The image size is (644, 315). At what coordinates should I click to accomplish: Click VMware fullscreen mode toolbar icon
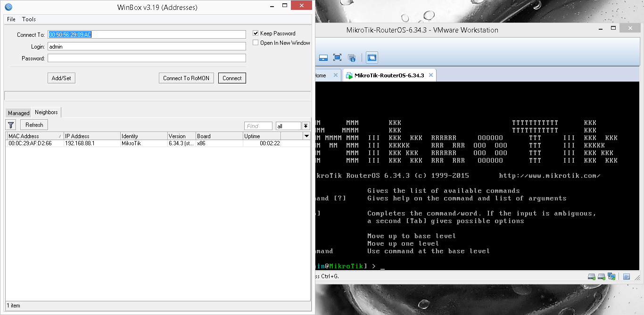point(337,58)
